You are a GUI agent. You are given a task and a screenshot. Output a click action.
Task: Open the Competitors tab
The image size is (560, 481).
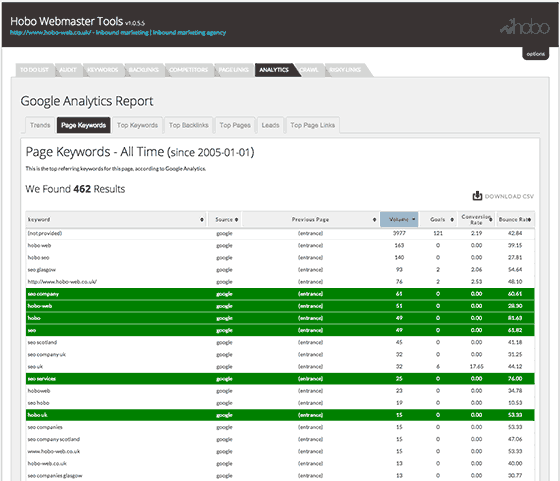pyautogui.click(x=188, y=70)
